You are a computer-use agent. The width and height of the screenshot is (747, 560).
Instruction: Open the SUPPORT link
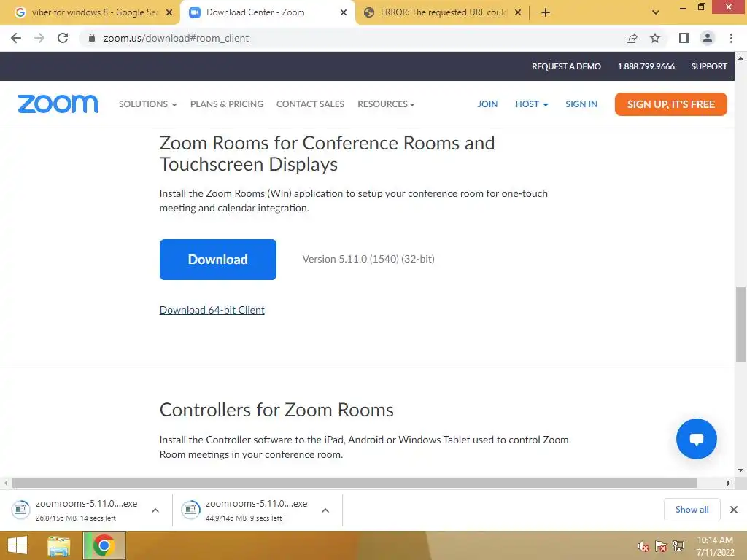point(709,66)
